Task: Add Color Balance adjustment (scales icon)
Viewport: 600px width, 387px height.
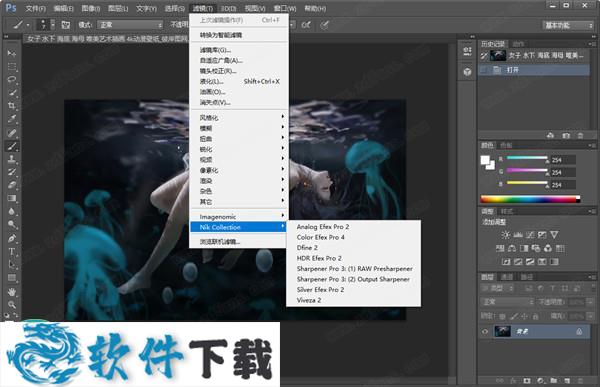Action: 512,248
